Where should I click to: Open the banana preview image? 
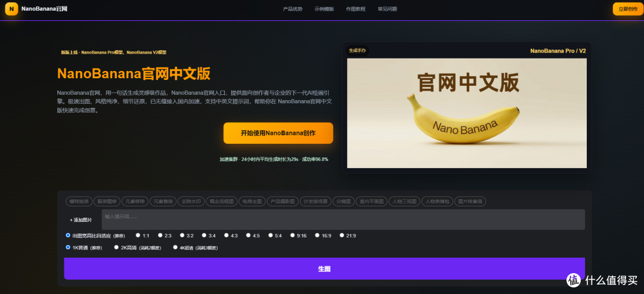[466, 113]
